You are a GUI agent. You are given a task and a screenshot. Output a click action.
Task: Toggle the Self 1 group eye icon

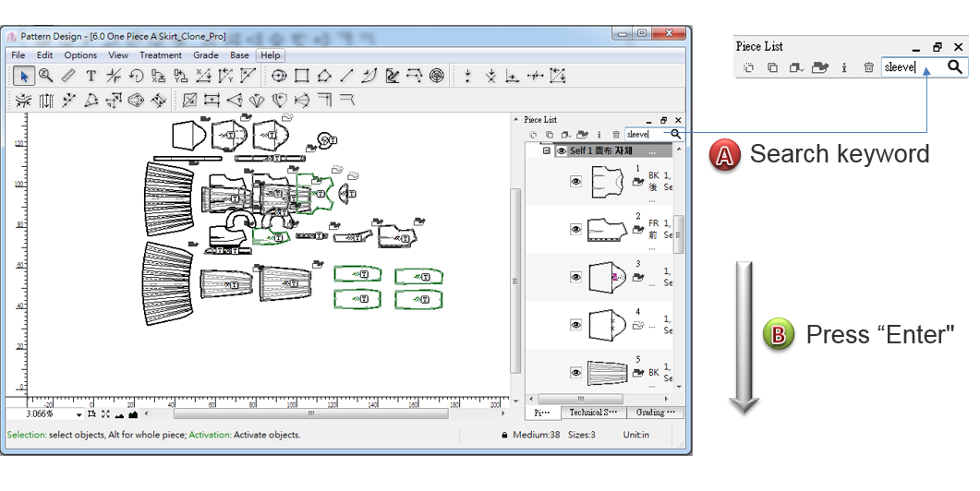click(x=561, y=150)
